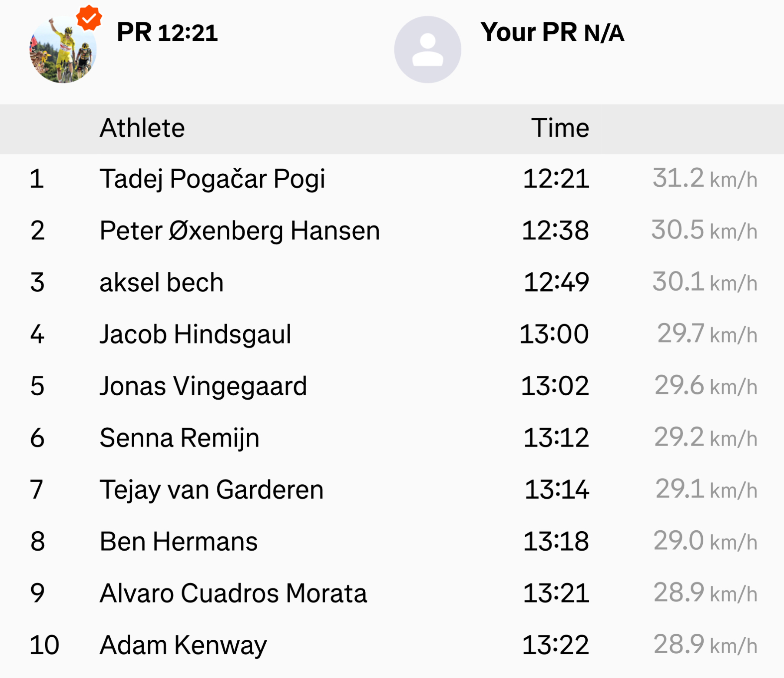The height and width of the screenshot is (678, 784).
Task: Select athlete aksel bech
Action: [161, 282]
